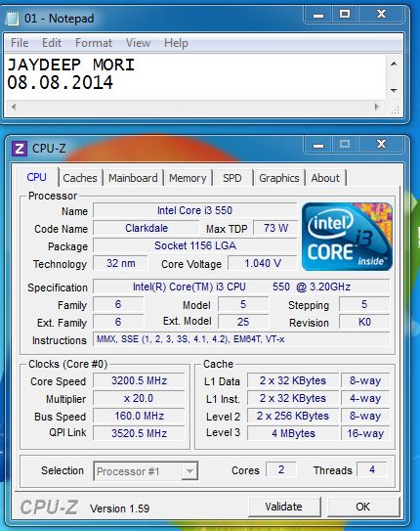420x531 pixels.
Task: Minimize the Notepad window
Action: click(x=318, y=15)
